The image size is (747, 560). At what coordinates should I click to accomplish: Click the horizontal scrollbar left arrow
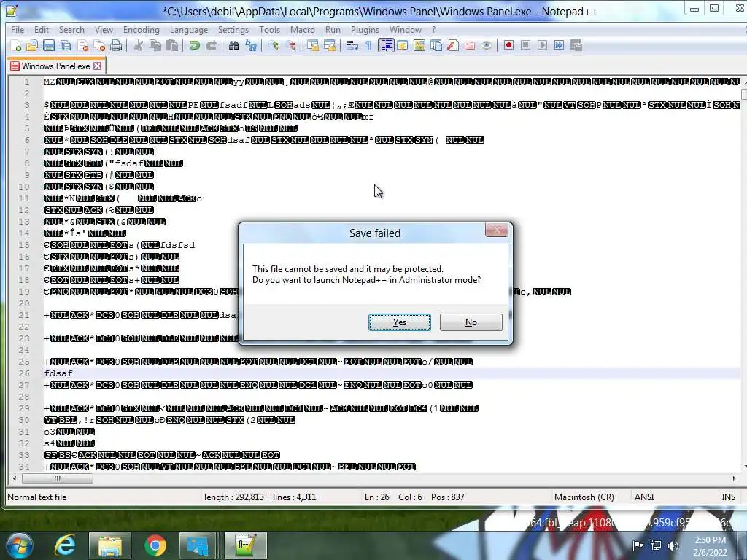click(x=15, y=478)
